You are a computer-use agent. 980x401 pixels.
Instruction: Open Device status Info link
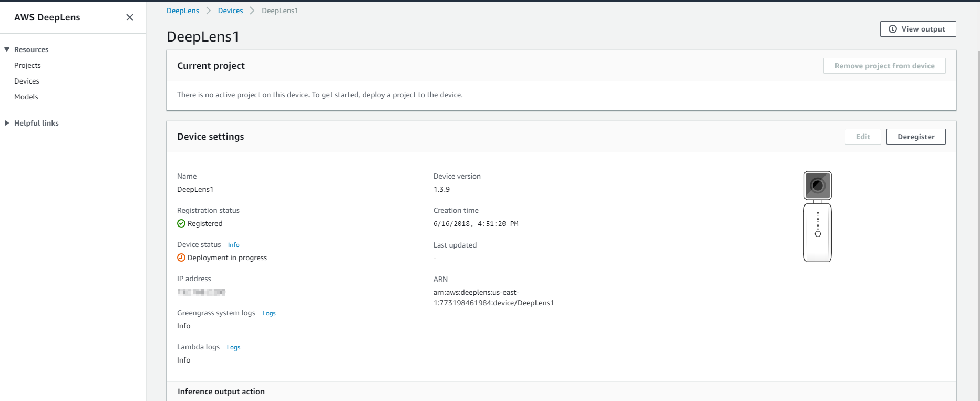point(233,245)
